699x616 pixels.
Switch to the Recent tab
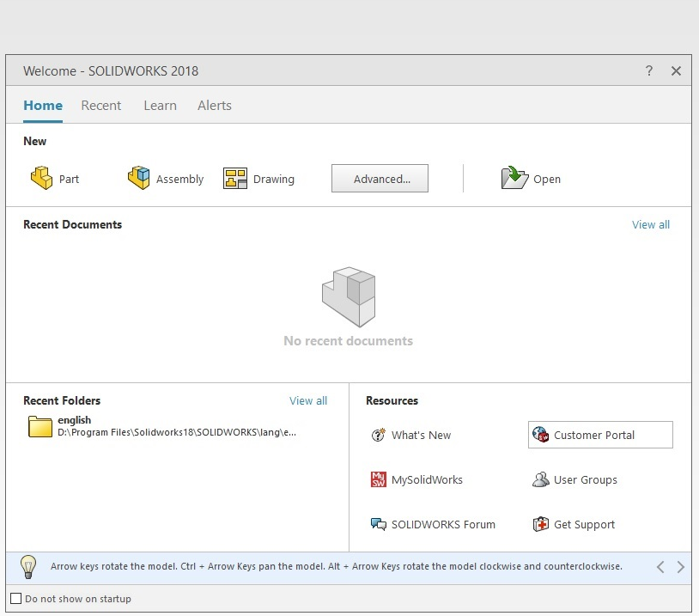click(x=101, y=106)
